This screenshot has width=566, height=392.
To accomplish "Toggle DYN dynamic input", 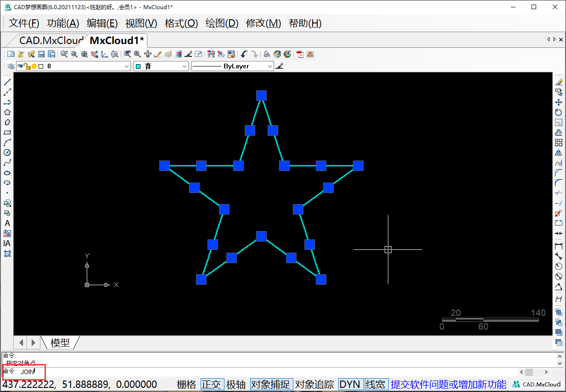I will [x=351, y=384].
